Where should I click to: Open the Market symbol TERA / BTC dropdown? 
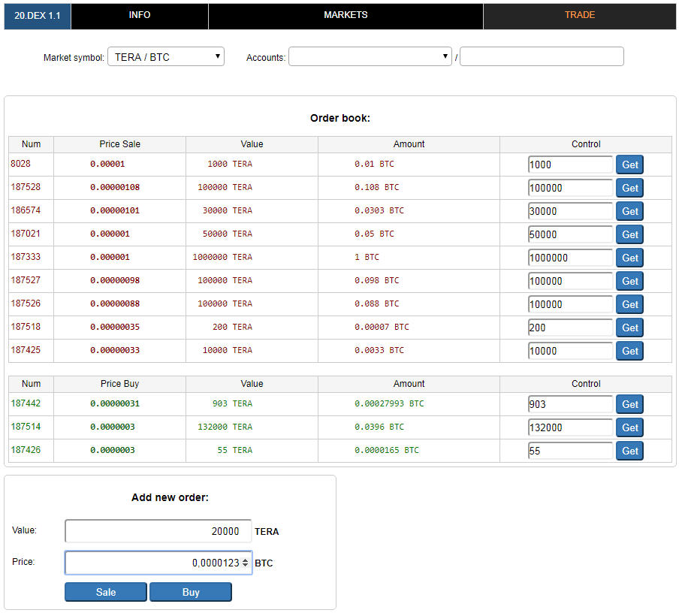166,57
